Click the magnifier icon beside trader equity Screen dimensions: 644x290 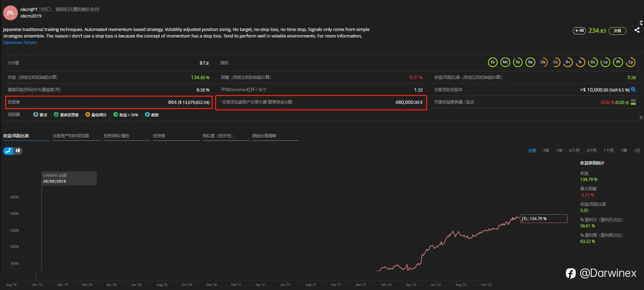pos(633,89)
